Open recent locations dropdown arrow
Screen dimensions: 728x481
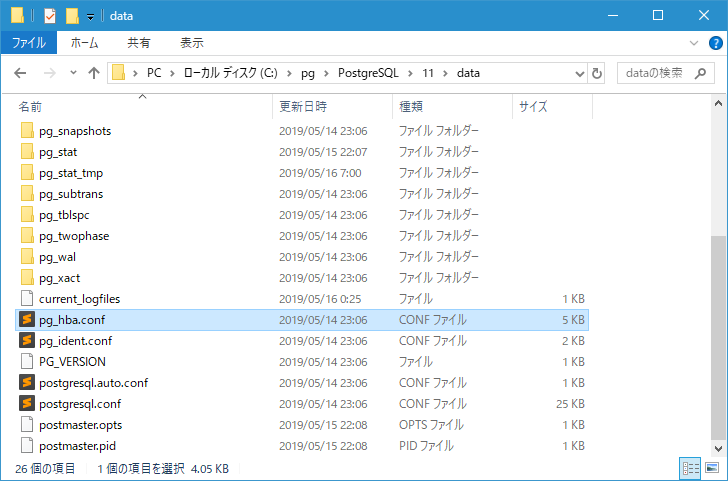pos(74,73)
